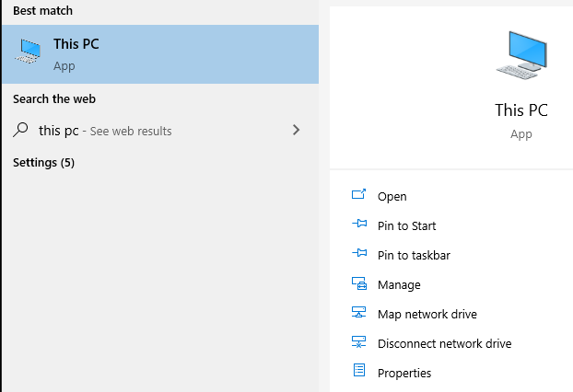Click the This PC title in preview pane

click(521, 110)
